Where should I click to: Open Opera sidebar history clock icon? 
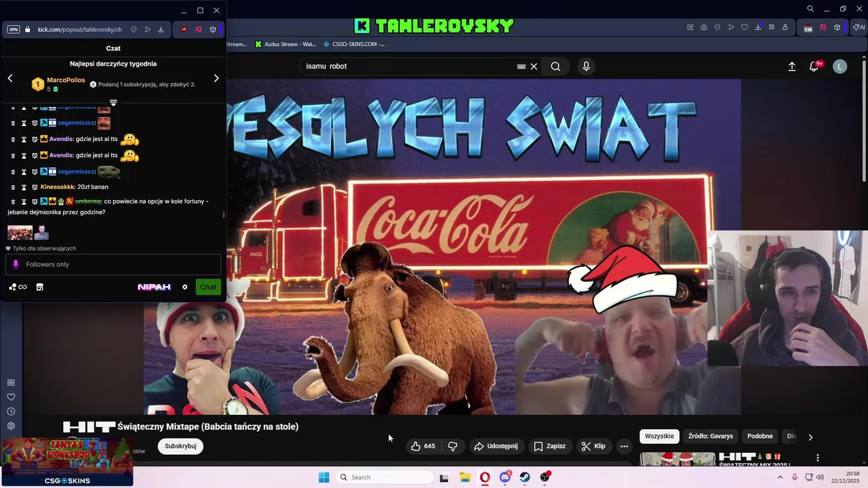11,411
